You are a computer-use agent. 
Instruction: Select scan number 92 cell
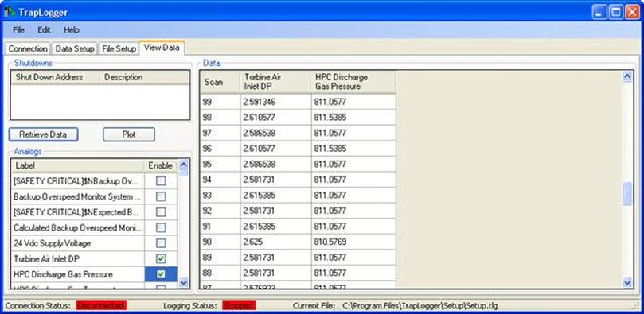221,211
